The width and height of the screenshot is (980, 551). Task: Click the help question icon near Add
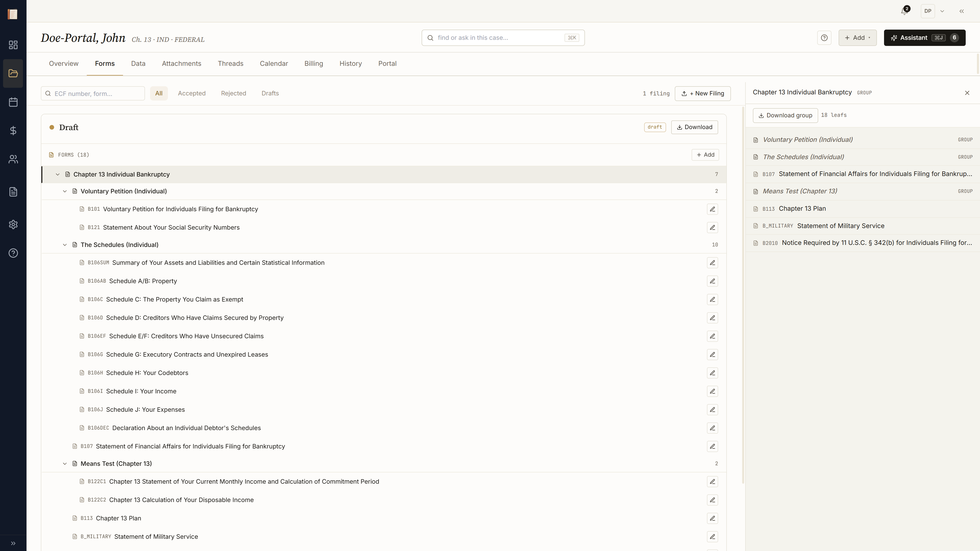(x=824, y=38)
